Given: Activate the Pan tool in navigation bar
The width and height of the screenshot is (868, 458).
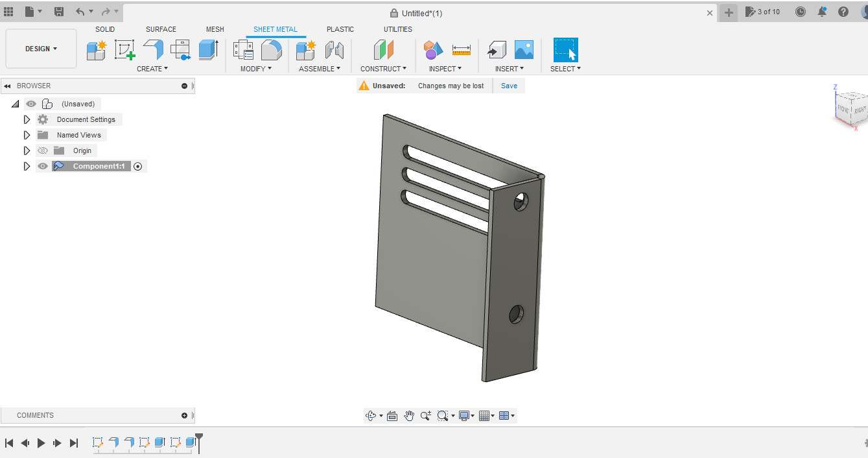Looking at the screenshot, I should click(x=409, y=415).
